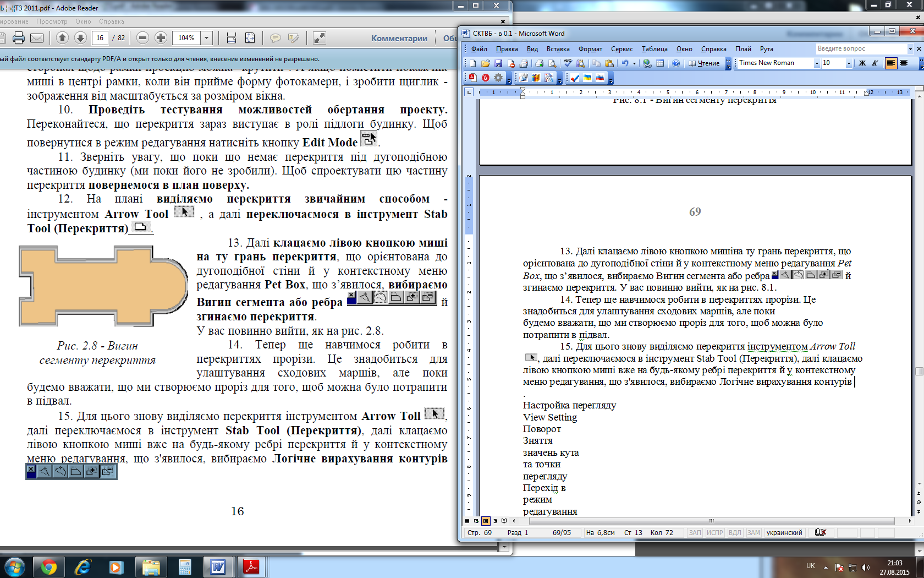The height and width of the screenshot is (578, 924).
Task: Toggle center alignment in Word
Action: 903,63
